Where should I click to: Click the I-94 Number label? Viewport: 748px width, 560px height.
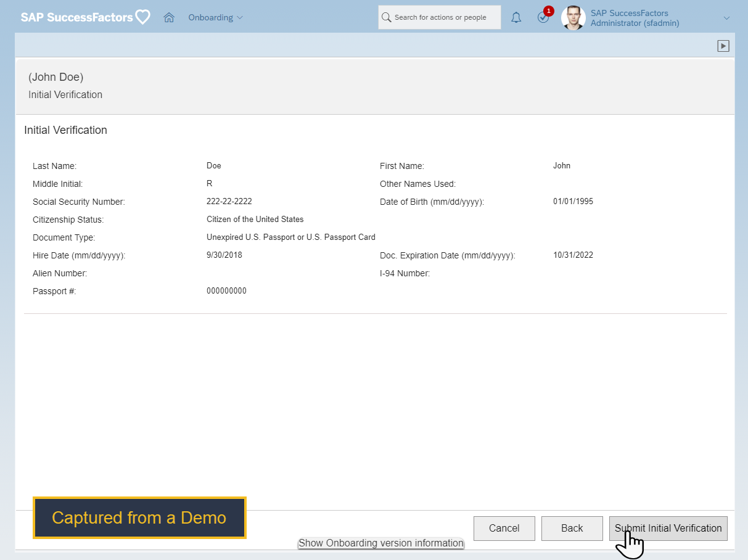(405, 273)
